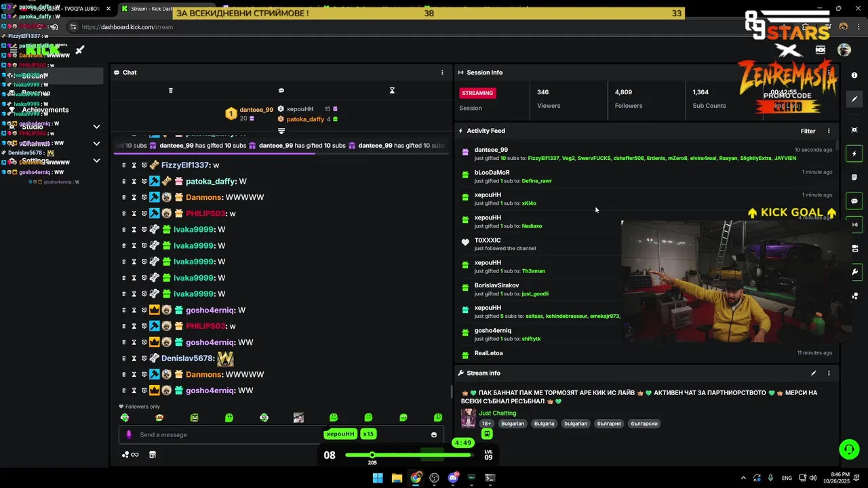Image resolution: width=868 pixels, height=488 pixels.
Task: Click the level progress slider handle at 205
Action: (x=372, y=455)
